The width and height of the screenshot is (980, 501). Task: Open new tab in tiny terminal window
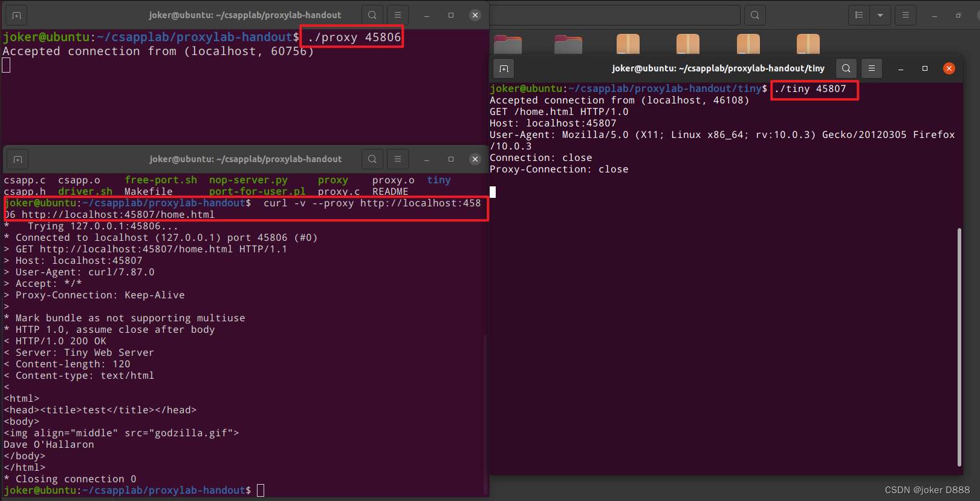[x=504, y=68]
